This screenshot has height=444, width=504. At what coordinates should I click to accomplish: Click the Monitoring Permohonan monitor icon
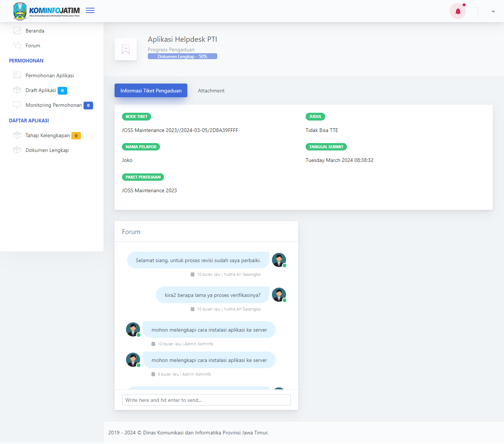click(17, 105)
